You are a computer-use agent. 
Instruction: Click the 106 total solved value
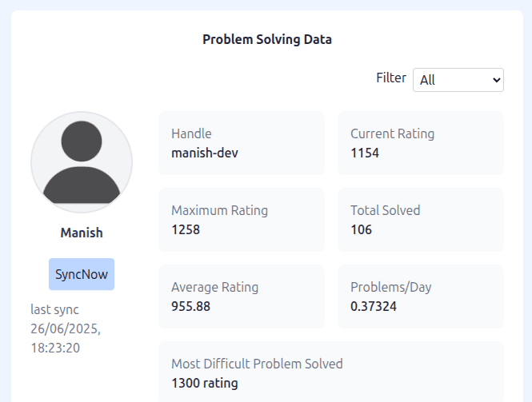(x=361, y=229)
